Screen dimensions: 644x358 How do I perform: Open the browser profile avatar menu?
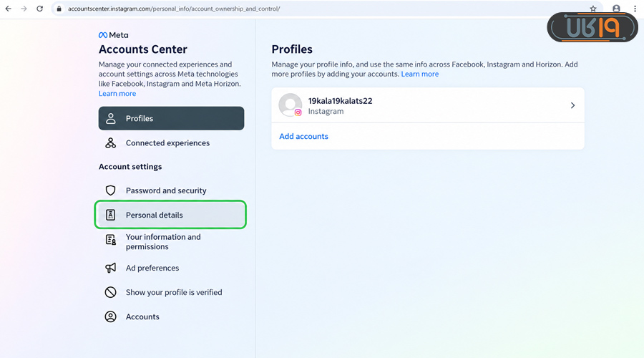click(x=616, y=9)
